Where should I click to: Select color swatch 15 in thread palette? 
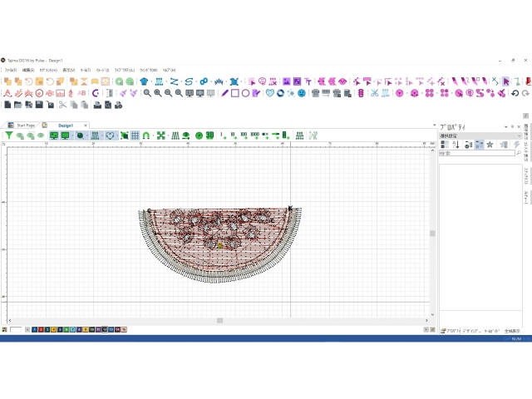(124, 329)
